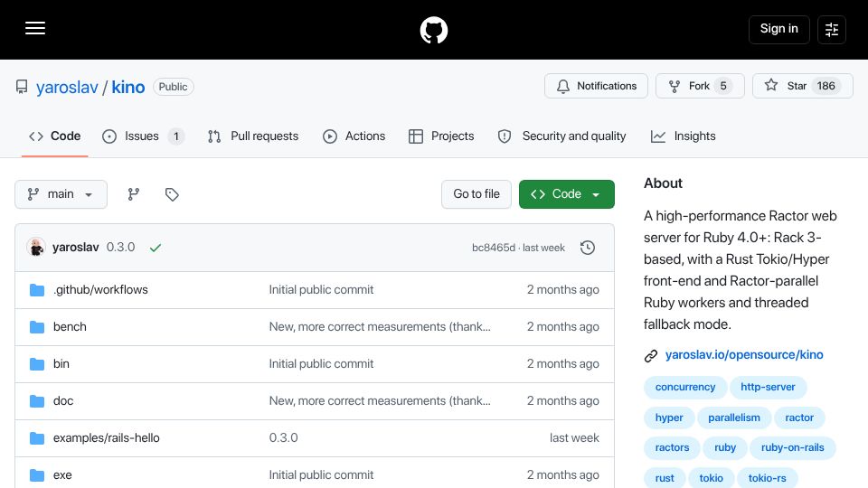Image resolution: width=868 pixels, height=488 pixels.
Task: Select the rust topic tag
Action: coord(665,478)
